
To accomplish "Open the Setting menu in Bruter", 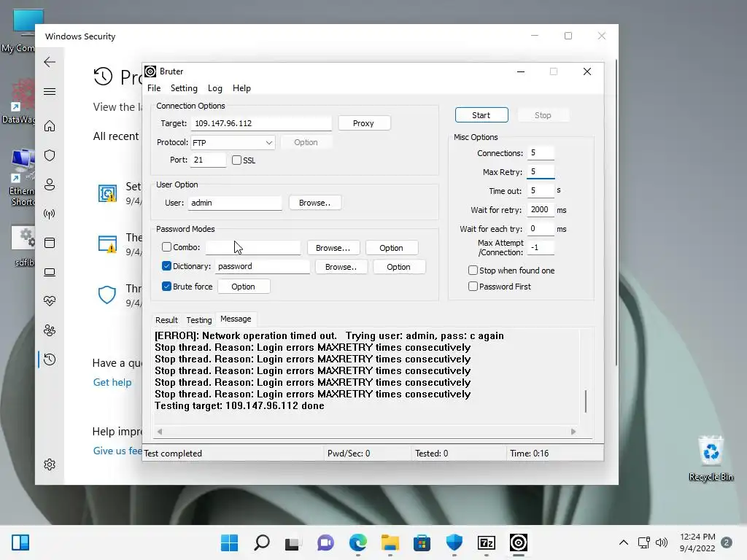I will (x=184, y=88).
